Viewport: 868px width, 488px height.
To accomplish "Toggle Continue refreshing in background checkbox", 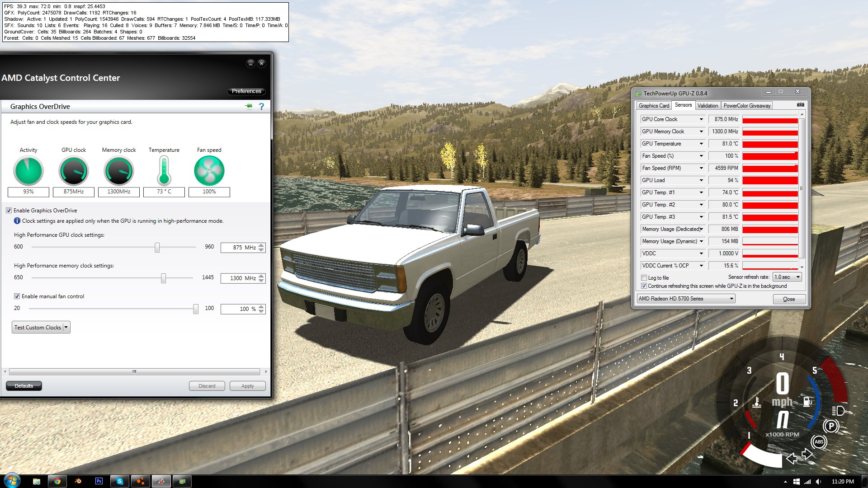I will click(x=644, y=286).
